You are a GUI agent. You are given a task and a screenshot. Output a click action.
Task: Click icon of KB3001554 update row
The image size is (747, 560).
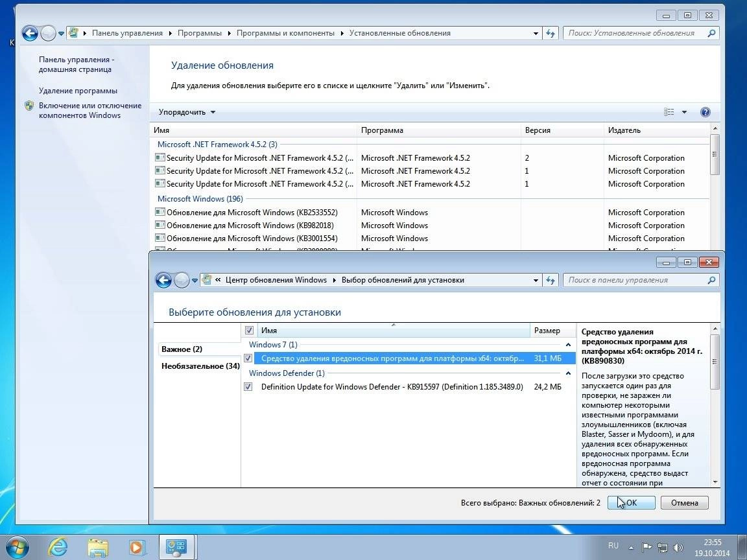[160, 238]
